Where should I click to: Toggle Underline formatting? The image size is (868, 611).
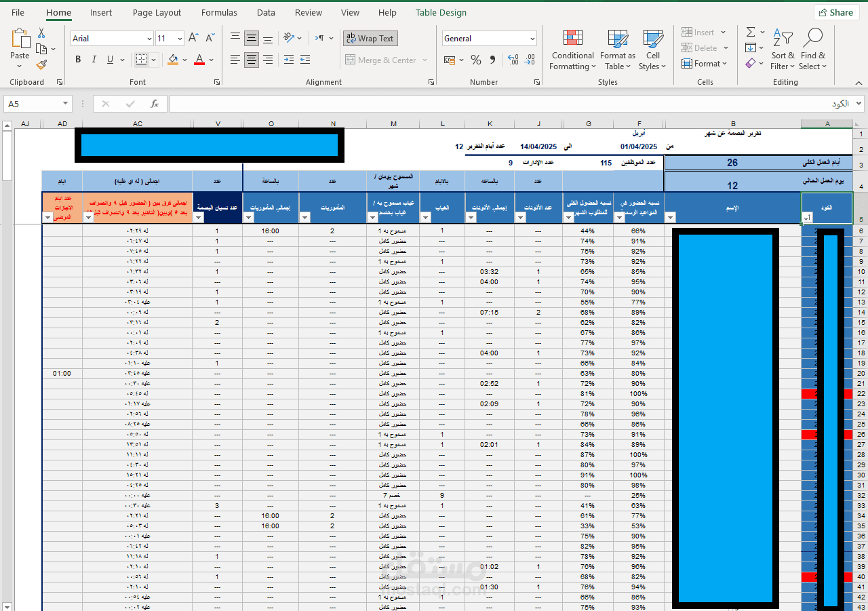pyautogui.click(x=111, y=60)
